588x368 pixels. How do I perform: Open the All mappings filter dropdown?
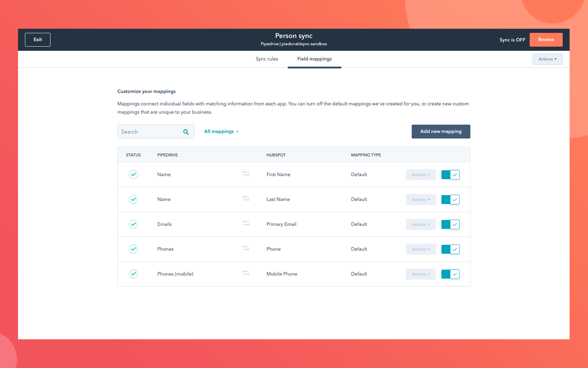(x=221, y=131)
